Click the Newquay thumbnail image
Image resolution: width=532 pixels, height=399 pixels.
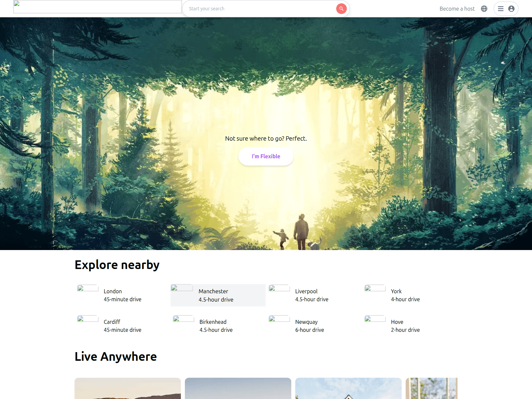coord(279,319)
